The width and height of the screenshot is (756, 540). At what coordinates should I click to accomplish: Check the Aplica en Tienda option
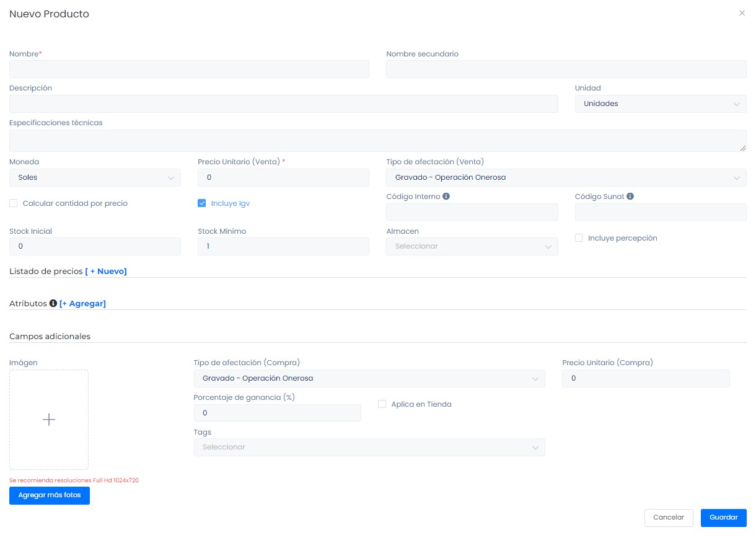[x=382, y=404]
